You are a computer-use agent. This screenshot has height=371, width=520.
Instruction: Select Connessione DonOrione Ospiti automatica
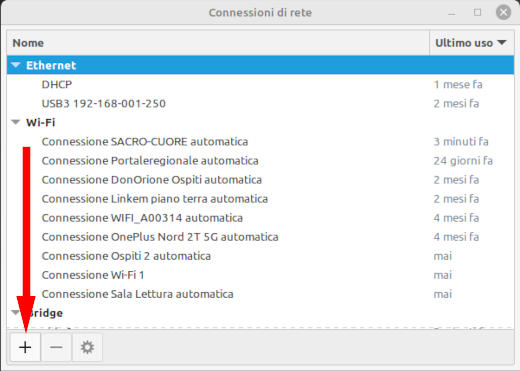coord(260,180)
